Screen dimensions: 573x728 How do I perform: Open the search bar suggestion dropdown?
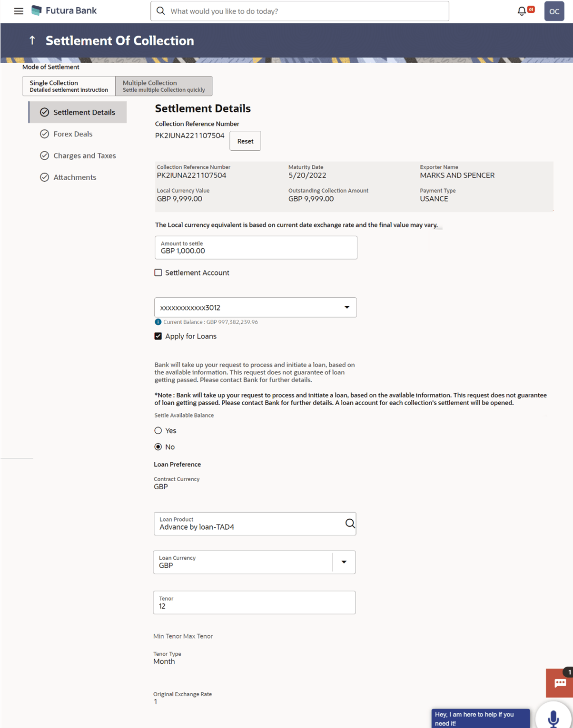click(x=300, y=10)
